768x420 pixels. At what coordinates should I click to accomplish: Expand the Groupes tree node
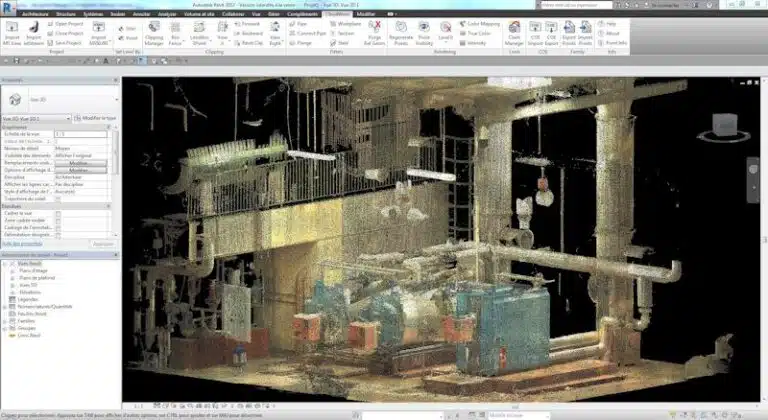[x=5, y=327]
